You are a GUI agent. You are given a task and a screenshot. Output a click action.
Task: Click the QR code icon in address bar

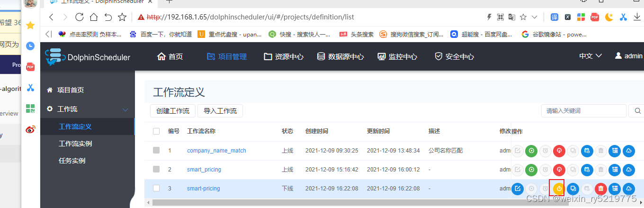coord(501,17)
